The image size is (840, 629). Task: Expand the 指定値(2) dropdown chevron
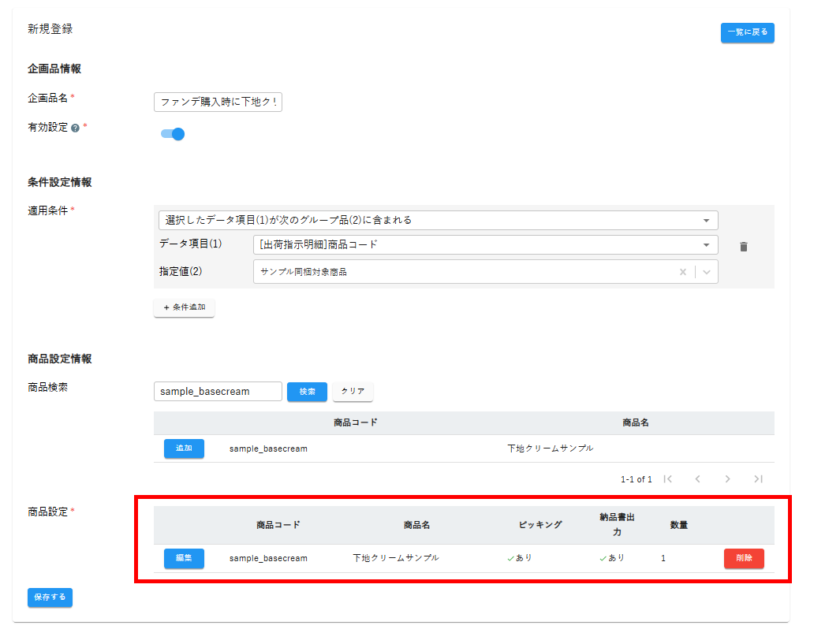pos(707,272)
